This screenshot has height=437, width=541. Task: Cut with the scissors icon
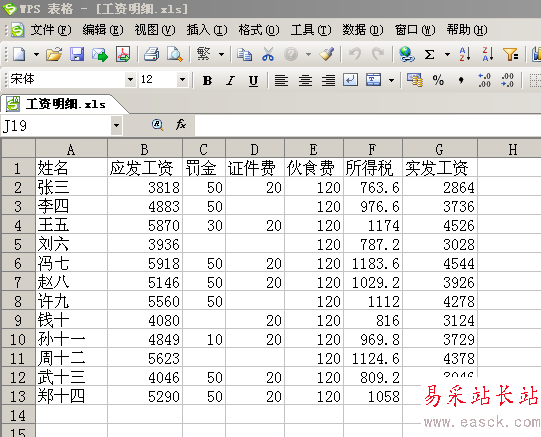click(x=268, y=54)
